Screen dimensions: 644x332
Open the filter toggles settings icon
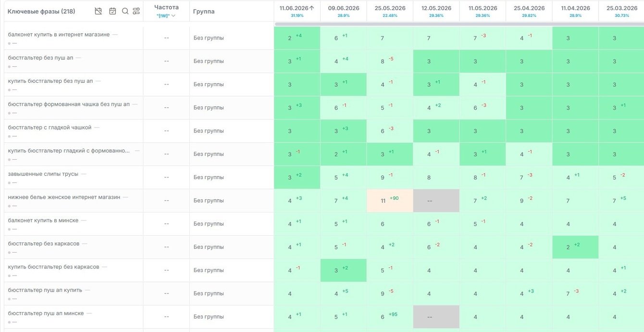coord(136,11)
